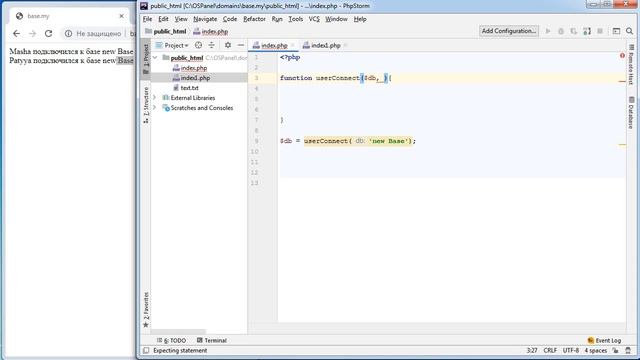Viewport: 640px width, 360px height.
Task: Open the 2: Favorites side tool tab
Action: 146,309
